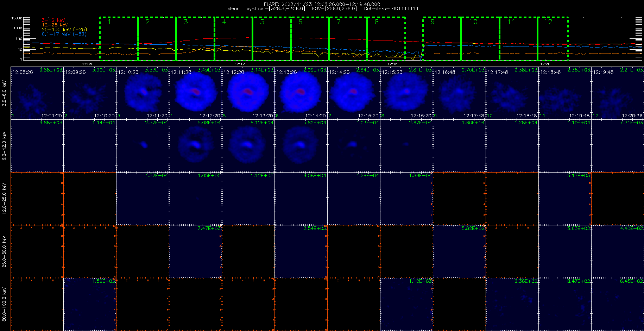
Task: Click the '25.0-50.0 keV' row label
Action: [4, 251]
